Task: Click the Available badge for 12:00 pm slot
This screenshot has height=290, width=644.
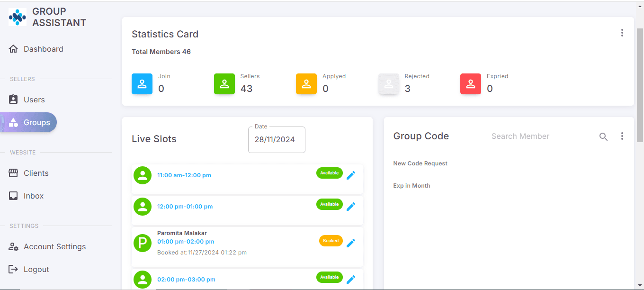Action: (330, 204)
